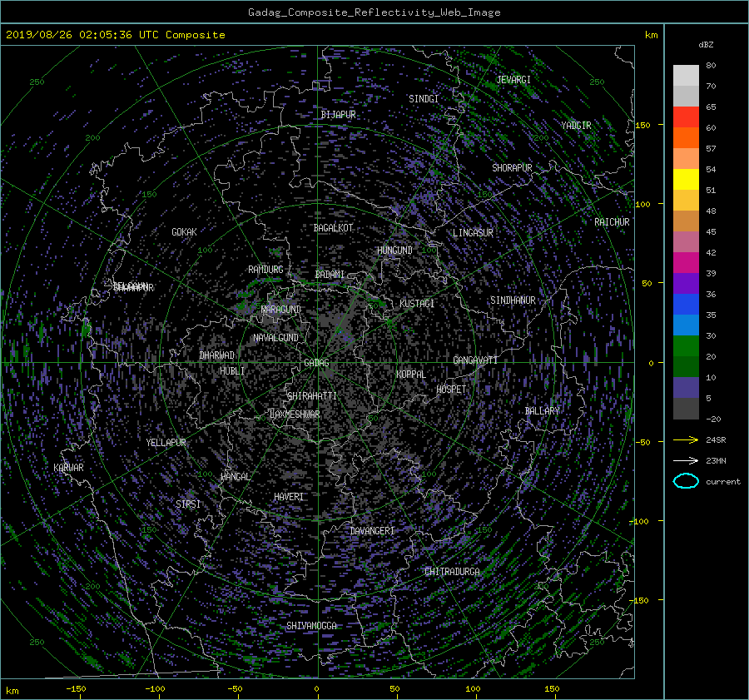Select the yellow 54 dBZ color swatch
The image size is (749, 700).
tap(686, 180)
